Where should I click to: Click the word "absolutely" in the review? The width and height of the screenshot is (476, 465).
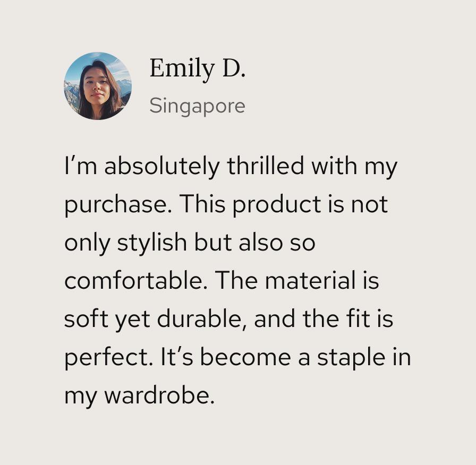[x=161, y=166]
